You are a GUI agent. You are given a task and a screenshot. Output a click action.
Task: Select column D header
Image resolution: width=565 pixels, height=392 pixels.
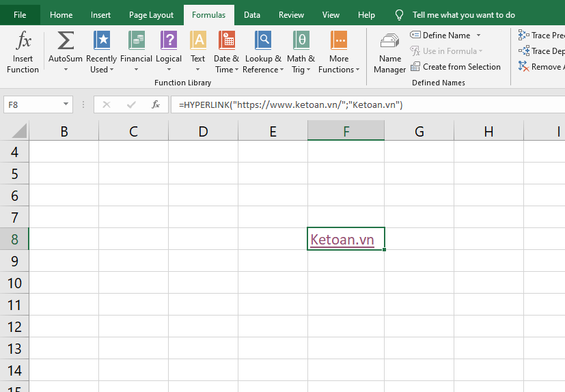[203, 132]
